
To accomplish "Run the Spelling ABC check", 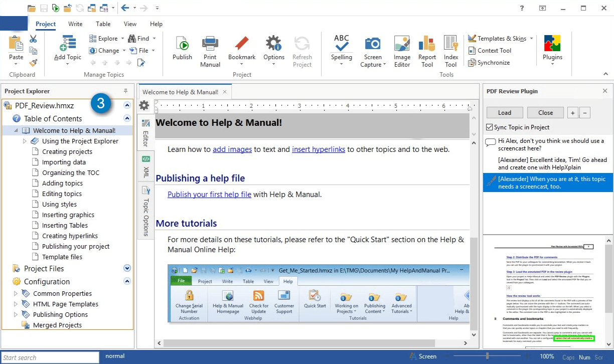I will pos(342,43).
